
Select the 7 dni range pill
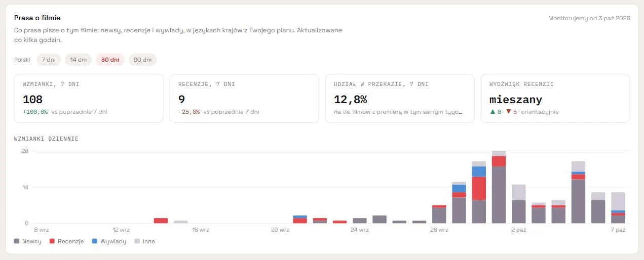click(x=49, y=60)
